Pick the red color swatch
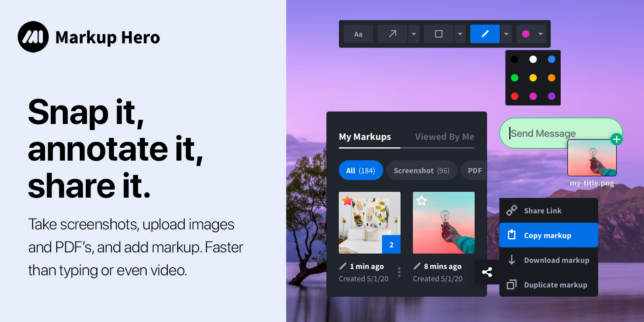Image resolution: width=644 pixels, height=322 pixels. coord(514,96)
